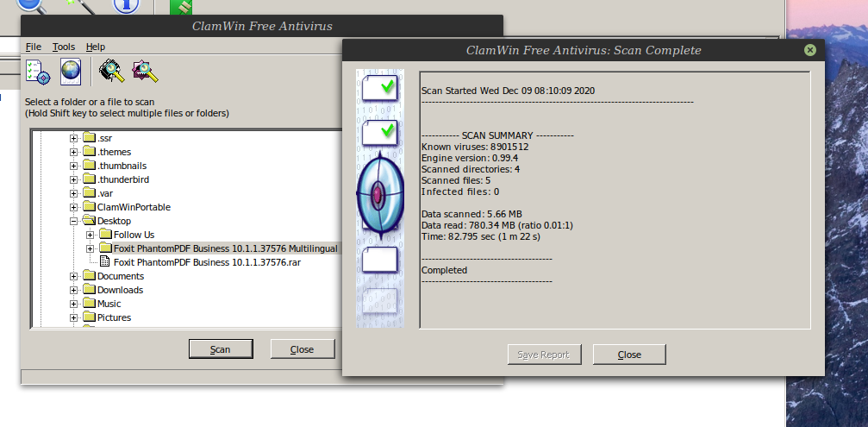Click the .thumbnails folder icon
The height and width of the screenshot is (427, 868).
(89, 165)
